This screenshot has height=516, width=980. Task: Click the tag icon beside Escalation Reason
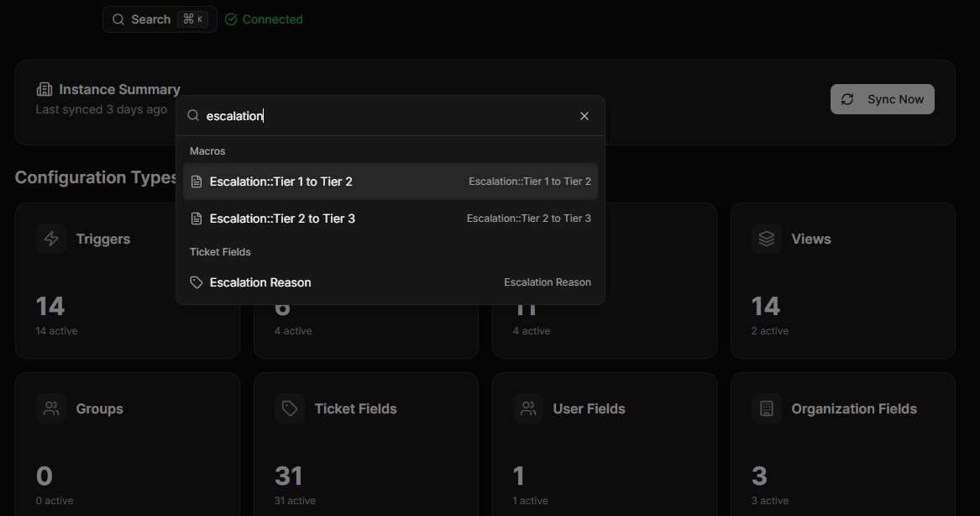coord(196,282)
